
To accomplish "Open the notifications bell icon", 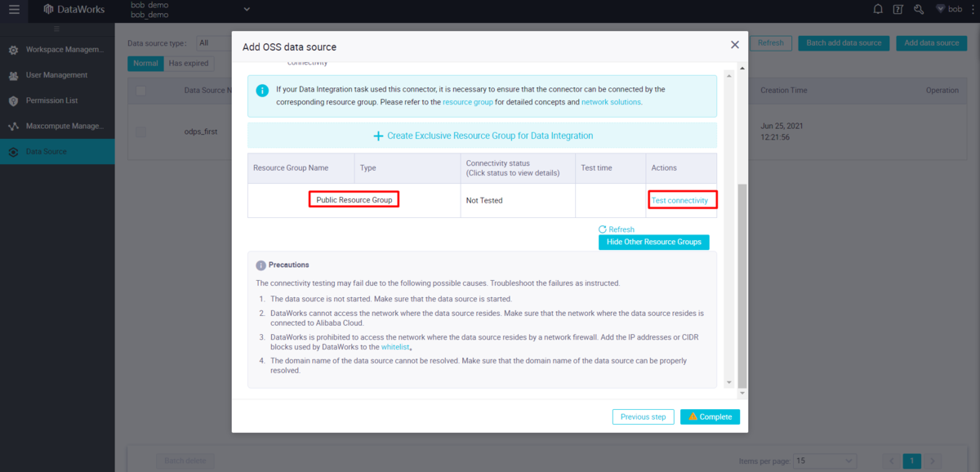I will [x=878, y=10].
